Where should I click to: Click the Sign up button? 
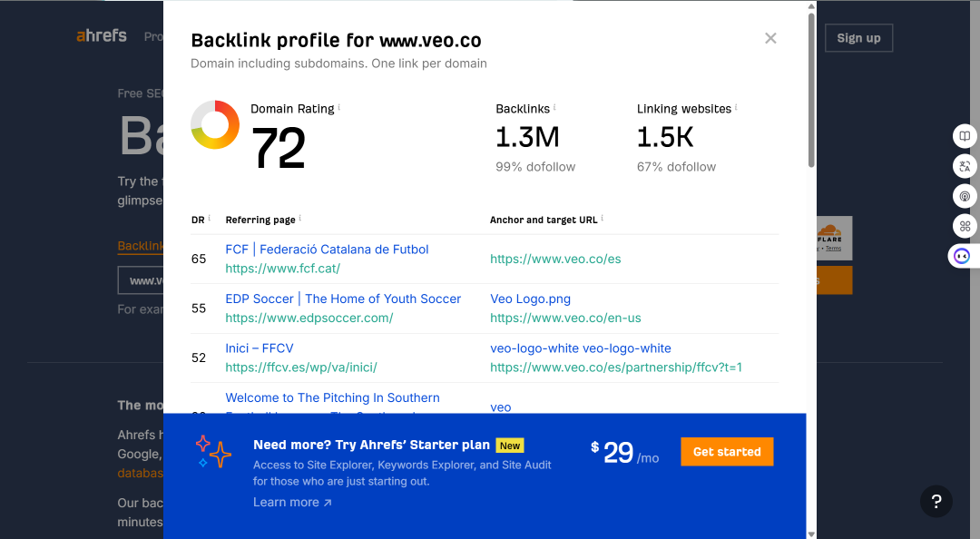coord(858,38)
